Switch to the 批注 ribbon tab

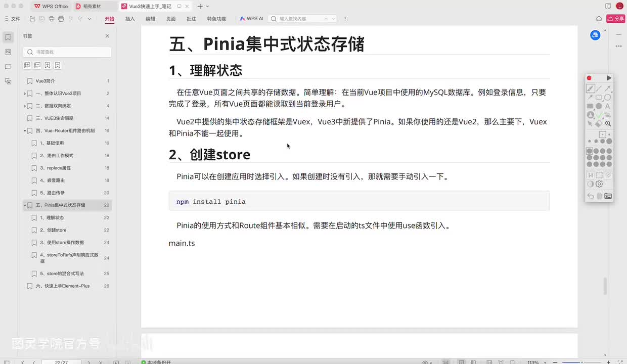(x=191, y=19)
